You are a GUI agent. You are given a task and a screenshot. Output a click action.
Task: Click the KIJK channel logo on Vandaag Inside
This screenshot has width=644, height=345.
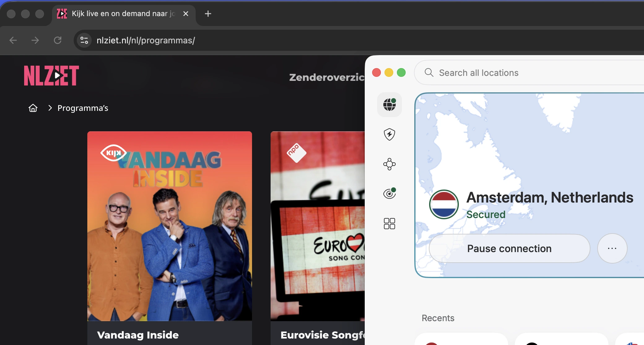coord(113,153)
